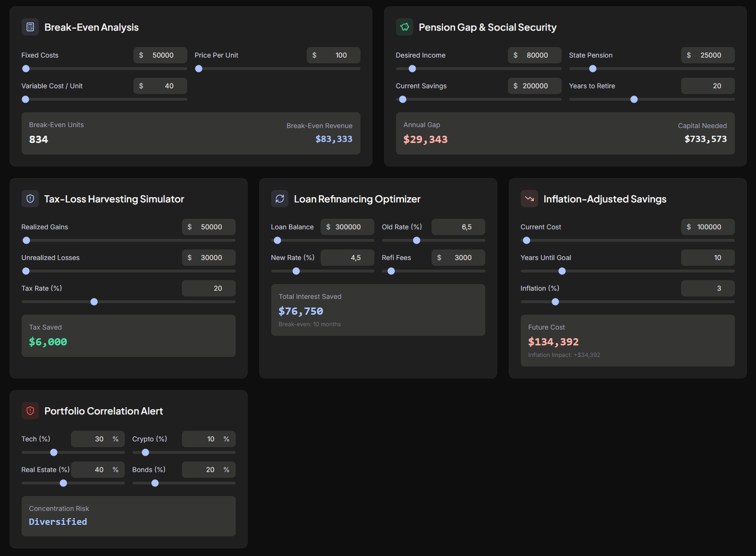Select the Diversified concentration risk status

click(58, 521)
